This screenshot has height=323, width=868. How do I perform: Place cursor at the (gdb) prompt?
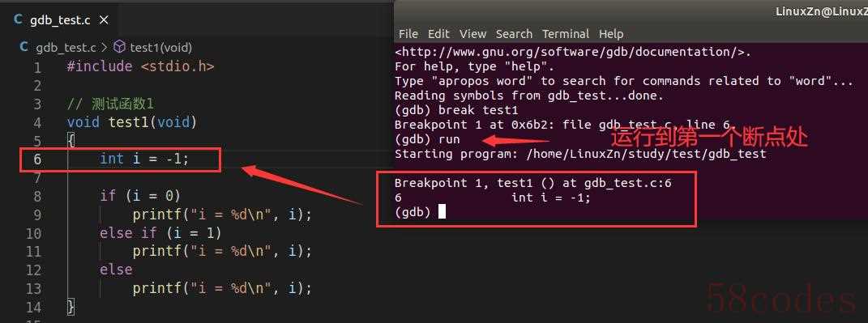pyautogui.click(x=442, y=212)
